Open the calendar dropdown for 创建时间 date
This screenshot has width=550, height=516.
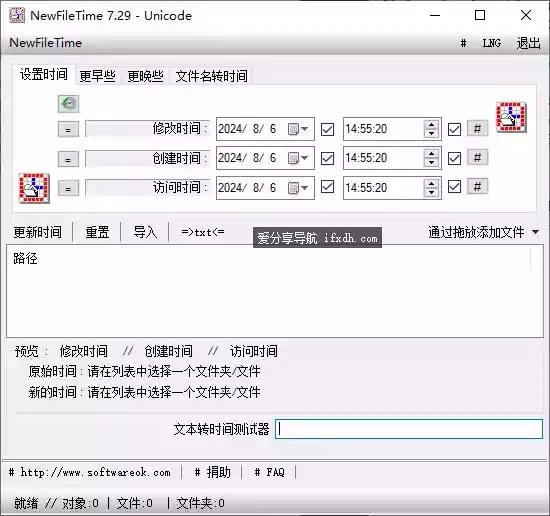pos(298,158)
